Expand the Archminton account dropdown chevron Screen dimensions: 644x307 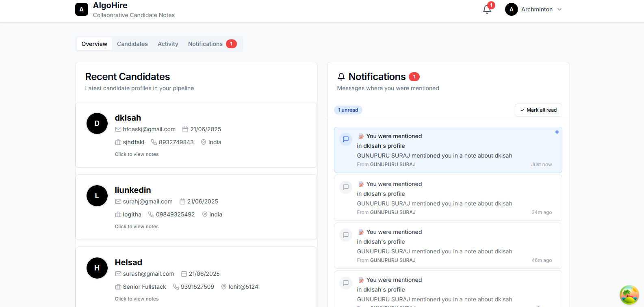tap(559, 9)
